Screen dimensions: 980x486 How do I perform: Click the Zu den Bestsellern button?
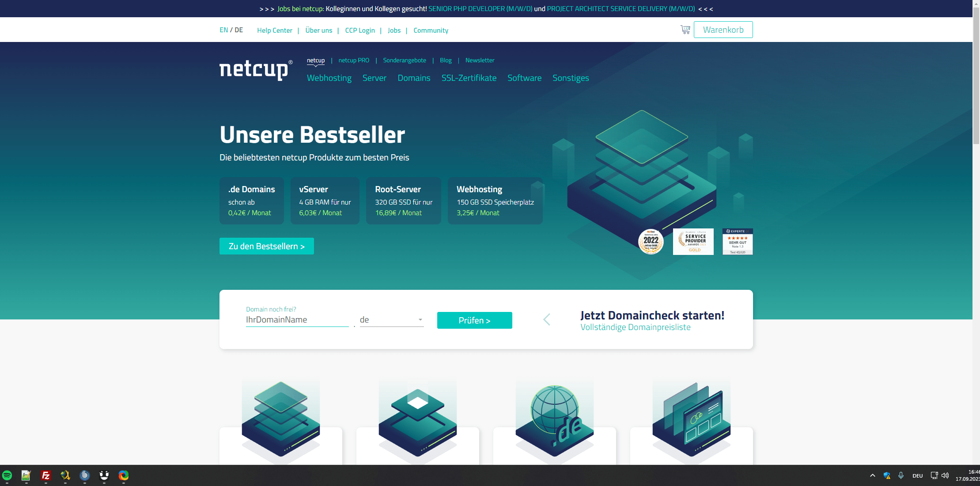pyautogui.click(x=267, y=246)
